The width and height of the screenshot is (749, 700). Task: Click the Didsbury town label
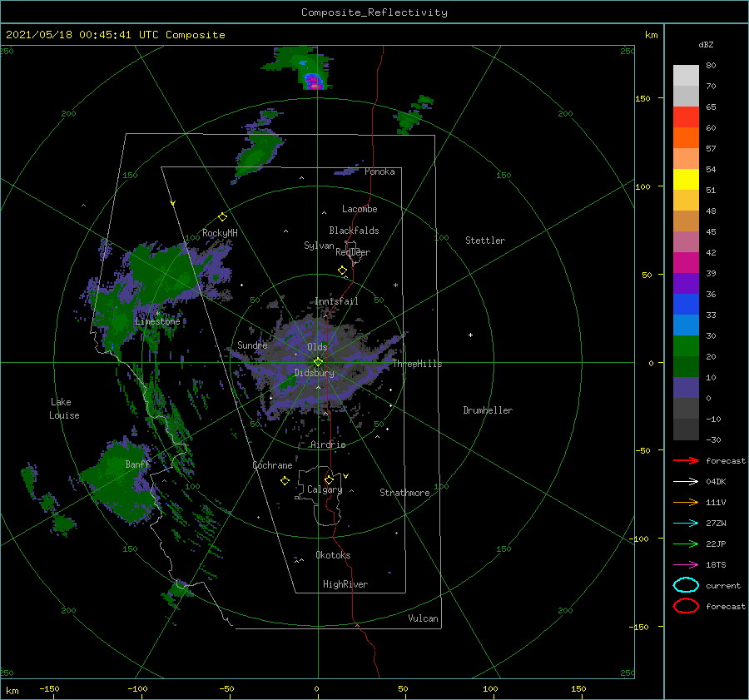tap(314, 373)
